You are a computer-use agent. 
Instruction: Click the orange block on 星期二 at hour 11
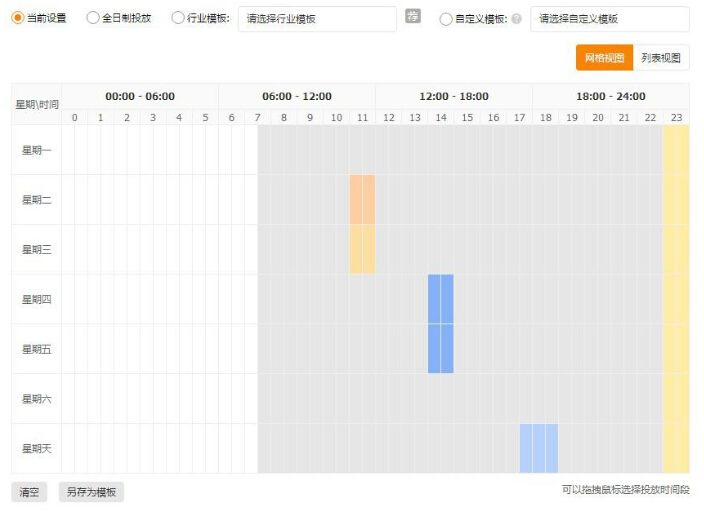coord(362,199)
